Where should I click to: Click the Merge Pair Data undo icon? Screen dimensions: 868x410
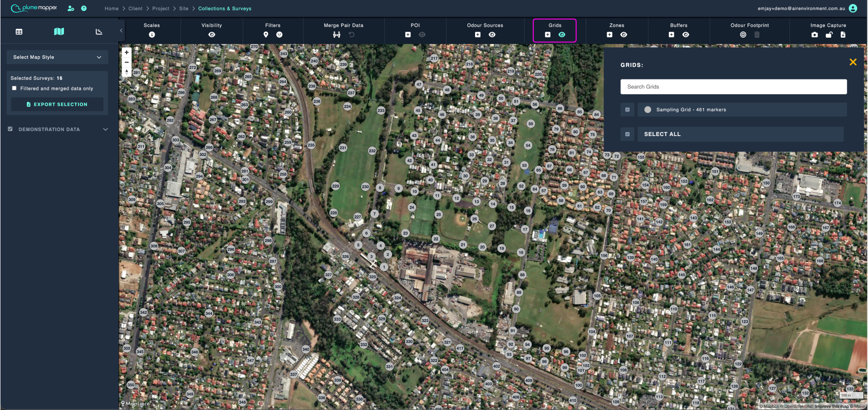352,34
